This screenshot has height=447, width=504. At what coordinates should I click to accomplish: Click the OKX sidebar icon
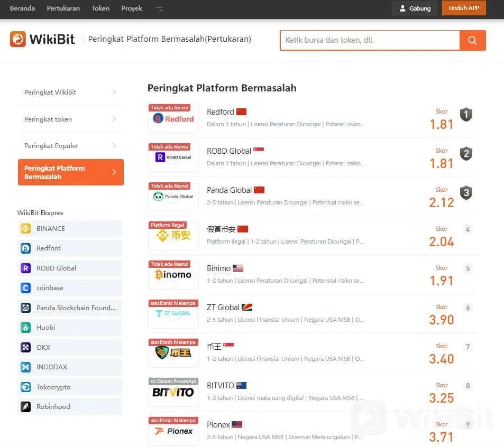26,348
